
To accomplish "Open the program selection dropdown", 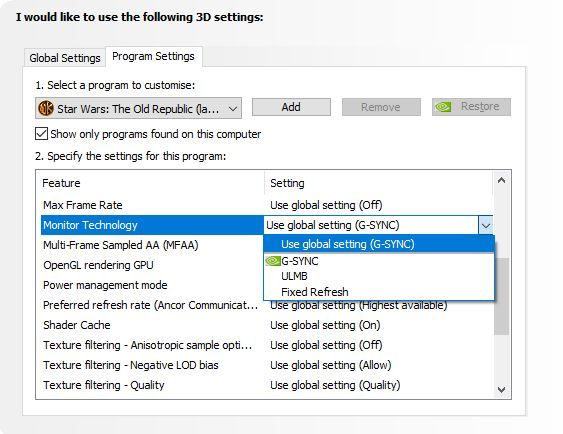I will click(x=138, y=108).
